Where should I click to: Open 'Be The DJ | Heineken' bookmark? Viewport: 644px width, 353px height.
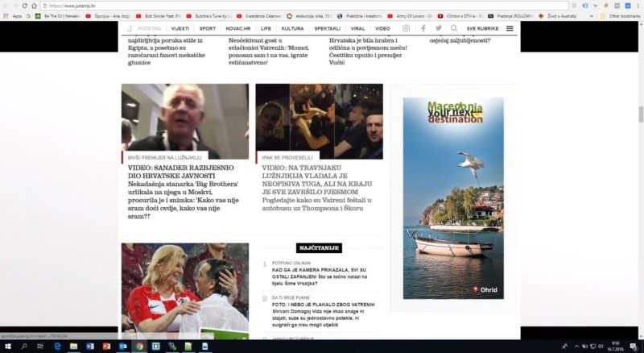(58, 16)
